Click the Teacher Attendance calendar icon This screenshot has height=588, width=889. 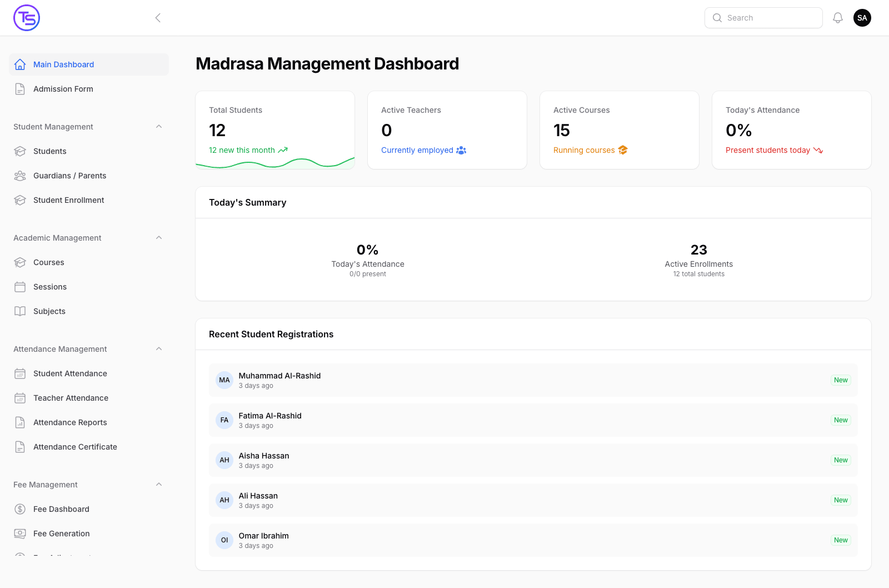20,398
